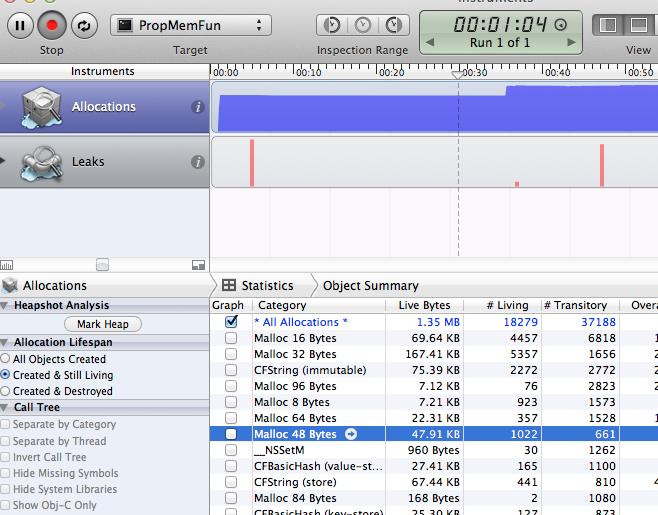Stop recording with the red record button
The height and width of the screenshot is (515, 658).
(x=51, y=25)
